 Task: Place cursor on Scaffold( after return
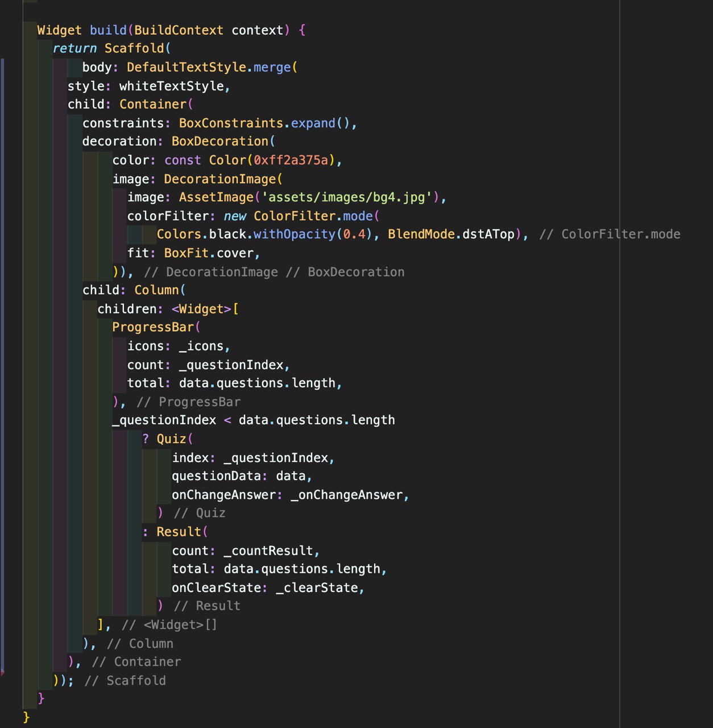(138, 48)
